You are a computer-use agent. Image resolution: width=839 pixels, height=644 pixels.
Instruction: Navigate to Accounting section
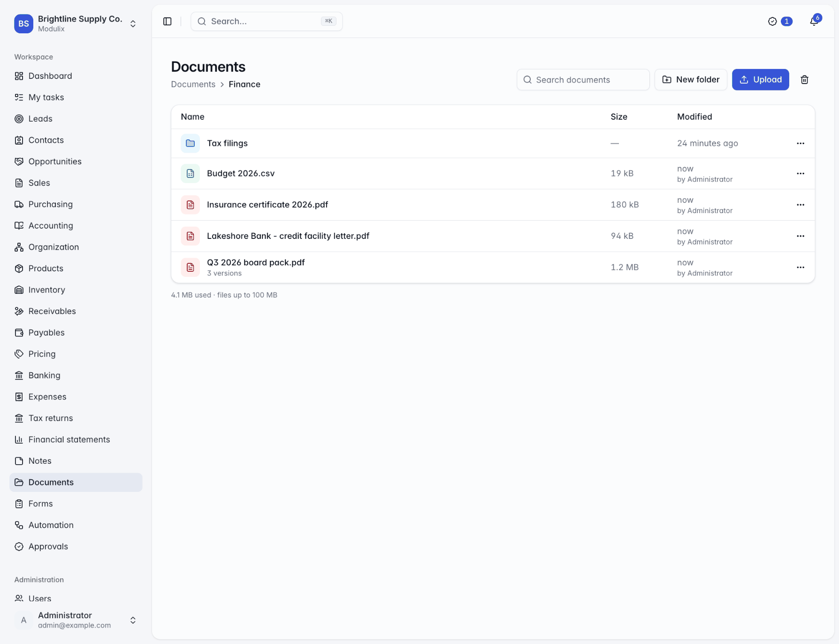coord(76,225)
